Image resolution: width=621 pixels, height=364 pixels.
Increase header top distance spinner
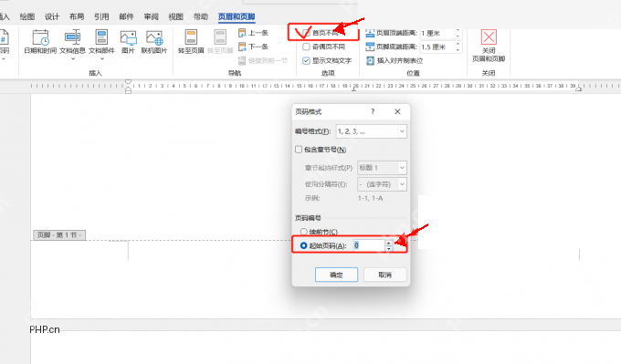[x=458, y=30]
